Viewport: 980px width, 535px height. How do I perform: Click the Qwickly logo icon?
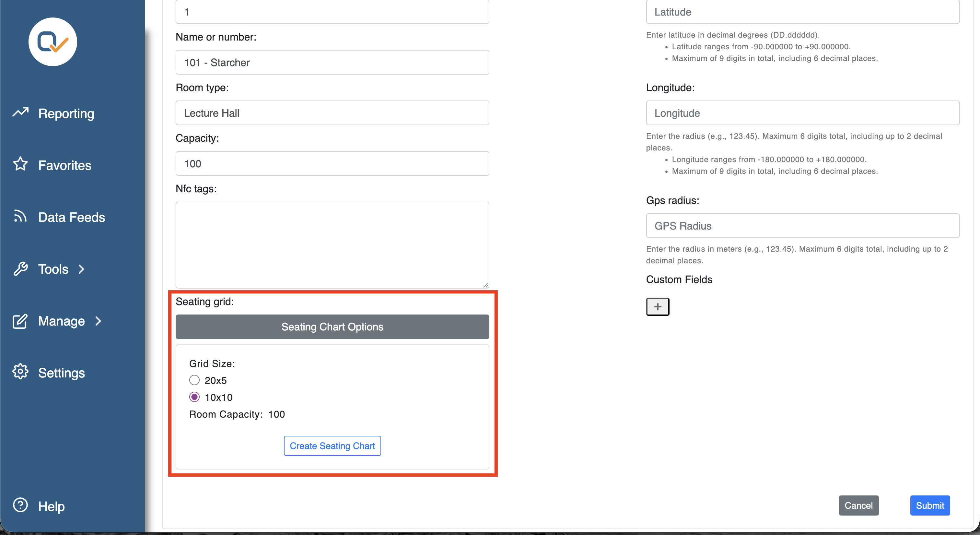point(53,42)
